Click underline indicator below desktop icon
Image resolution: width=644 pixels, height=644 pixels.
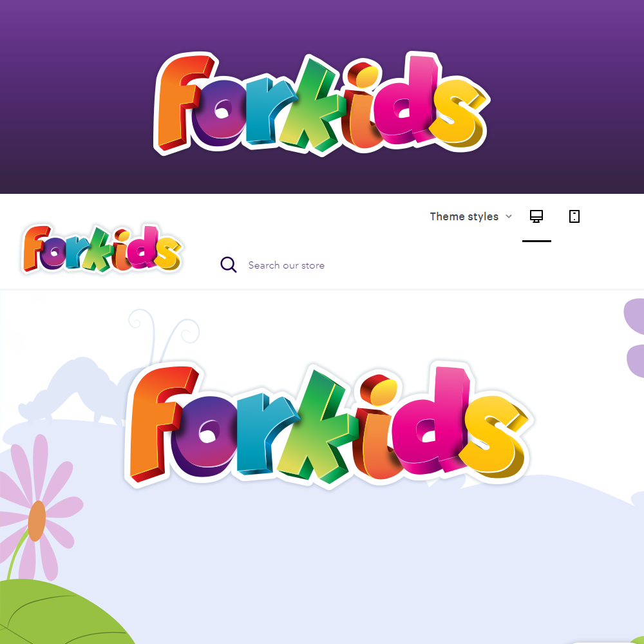(536, 241)
